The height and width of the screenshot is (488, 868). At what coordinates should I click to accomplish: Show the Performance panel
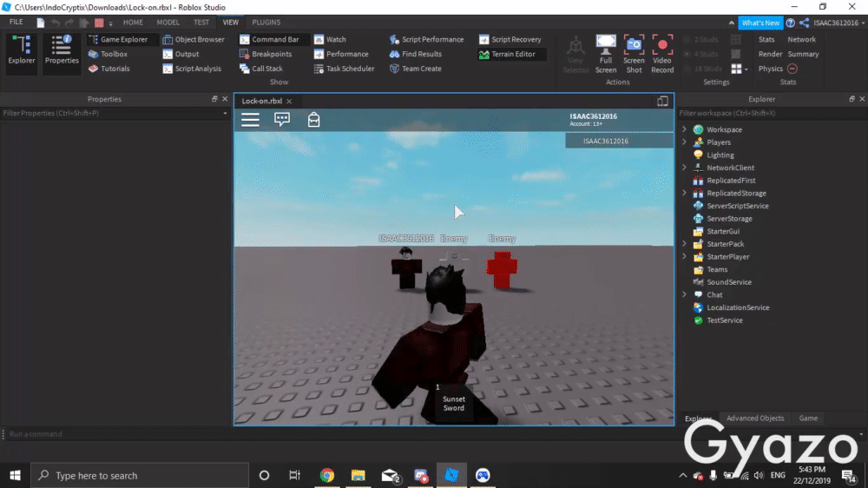[x=341, y=55]
